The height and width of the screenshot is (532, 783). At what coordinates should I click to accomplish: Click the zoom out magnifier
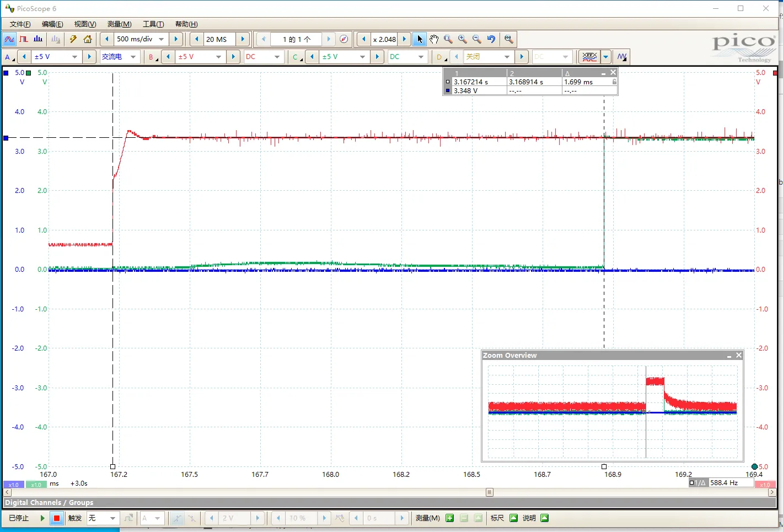pos(477,39)
